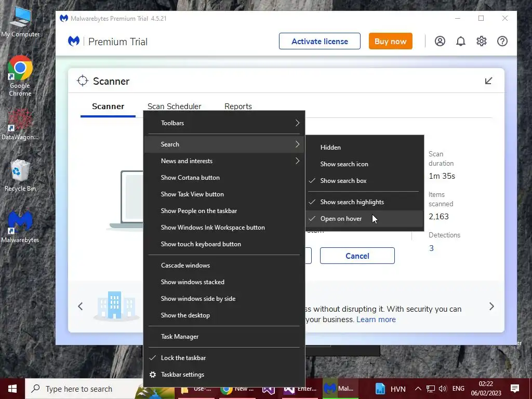Select Show search box option
Viewport: 532px width, 399px height.
[364, 180]
